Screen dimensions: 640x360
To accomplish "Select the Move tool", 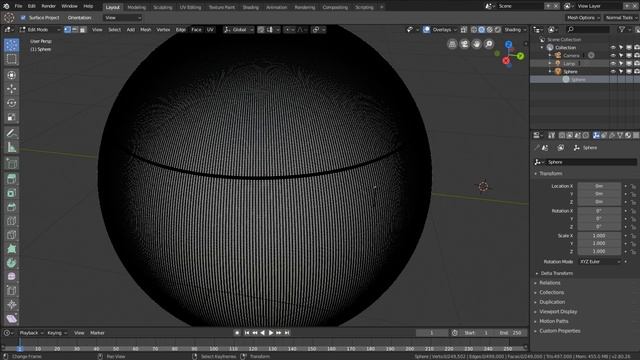I will [x=11, y=89].
